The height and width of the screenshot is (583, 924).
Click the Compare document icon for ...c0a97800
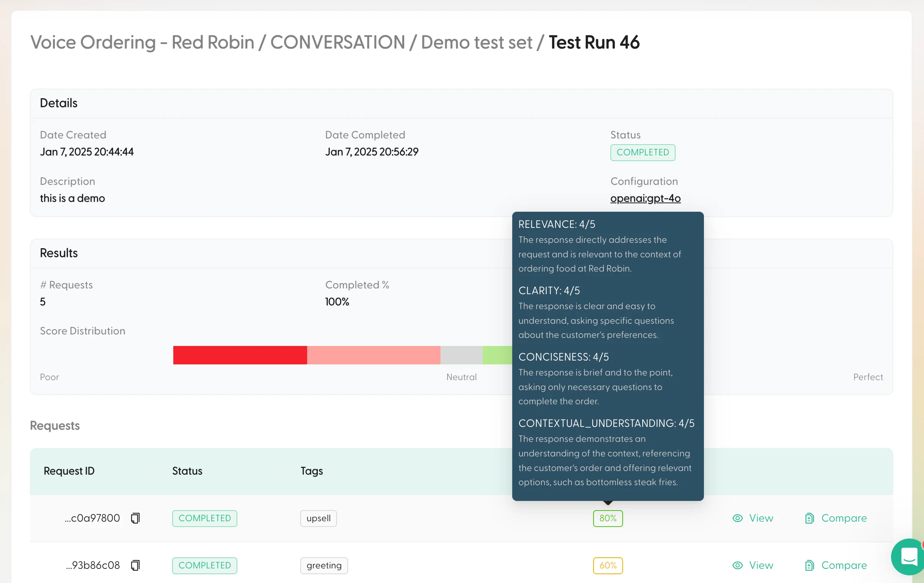pos(810,518)
